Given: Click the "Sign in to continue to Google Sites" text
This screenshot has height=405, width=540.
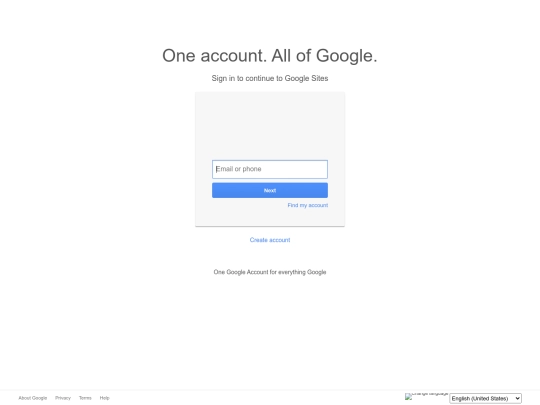Looking at the screenshot, I should tap(270, 79).
